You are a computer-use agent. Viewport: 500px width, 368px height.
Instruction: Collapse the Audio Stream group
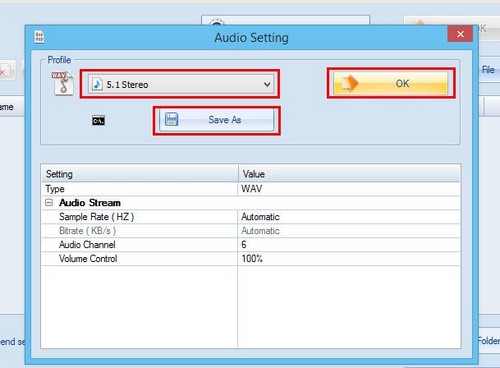click(49, 203)
